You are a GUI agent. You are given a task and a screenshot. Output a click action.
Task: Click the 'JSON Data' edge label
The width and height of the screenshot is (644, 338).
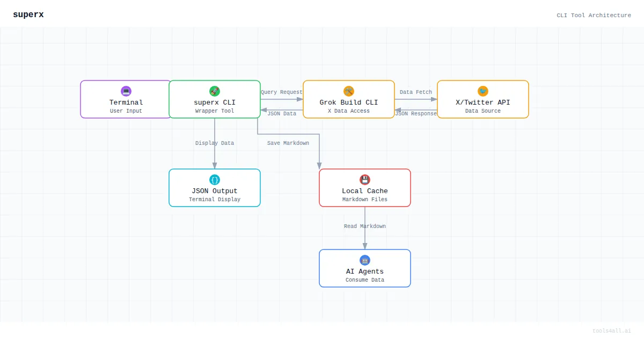pos(282,114)
